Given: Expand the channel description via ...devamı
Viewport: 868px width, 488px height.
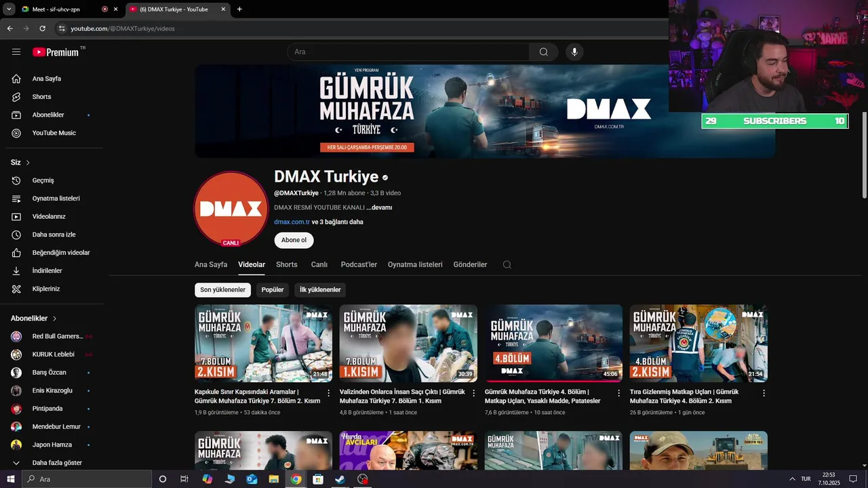Looking at the screenshot, I should click(x=379, y=207).
